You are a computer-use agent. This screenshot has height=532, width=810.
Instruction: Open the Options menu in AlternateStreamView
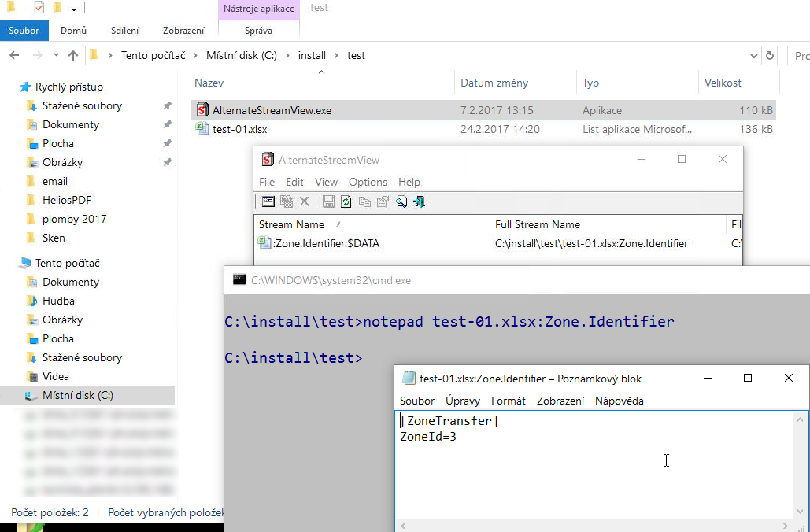point(368,182)
